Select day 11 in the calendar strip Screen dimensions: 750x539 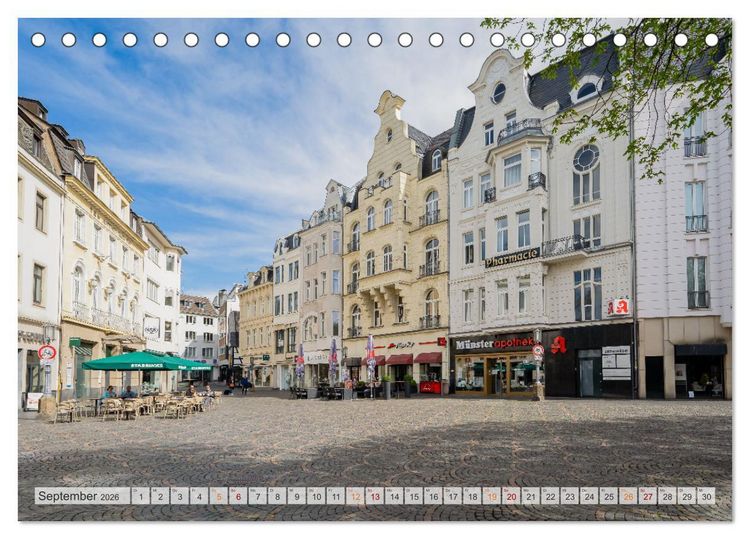(336, 496)
